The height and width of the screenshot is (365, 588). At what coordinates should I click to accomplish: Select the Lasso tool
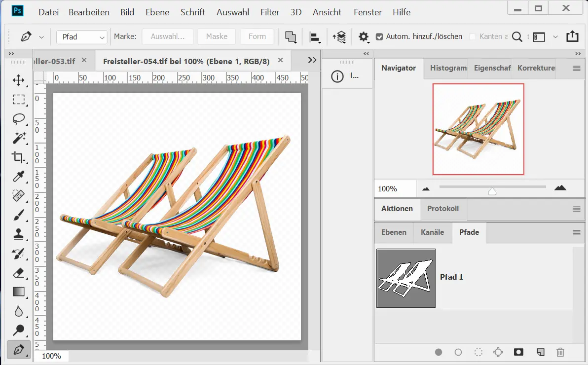tap(19, 119)
